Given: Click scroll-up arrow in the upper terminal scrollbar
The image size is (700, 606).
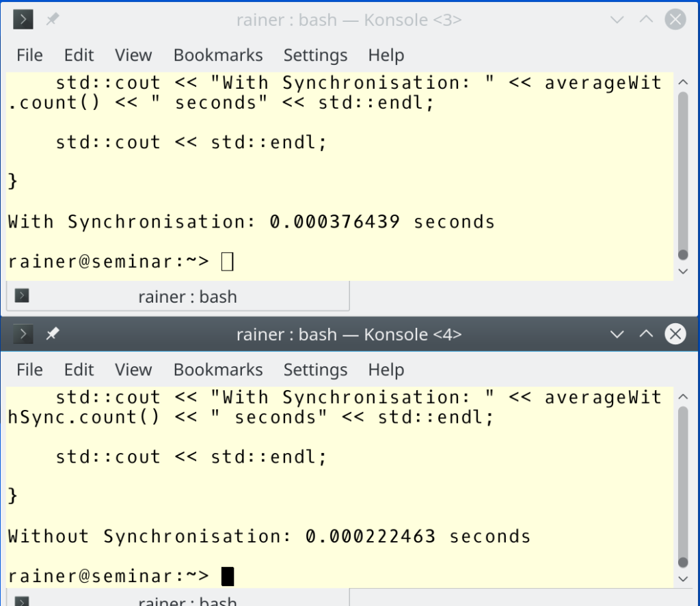Looking at the screenshot, I should (682, 82).
